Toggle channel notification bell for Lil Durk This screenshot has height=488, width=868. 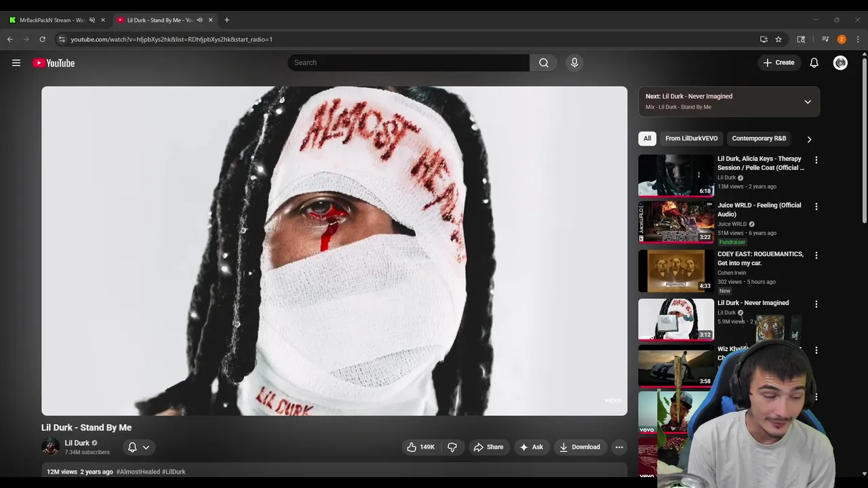(x=132, y=447)
